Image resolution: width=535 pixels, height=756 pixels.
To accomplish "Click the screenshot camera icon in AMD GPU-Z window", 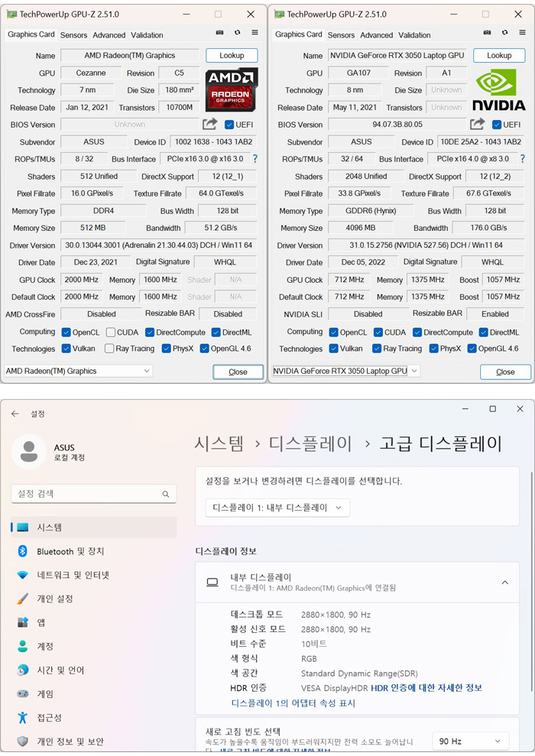I will coord(220,33).
